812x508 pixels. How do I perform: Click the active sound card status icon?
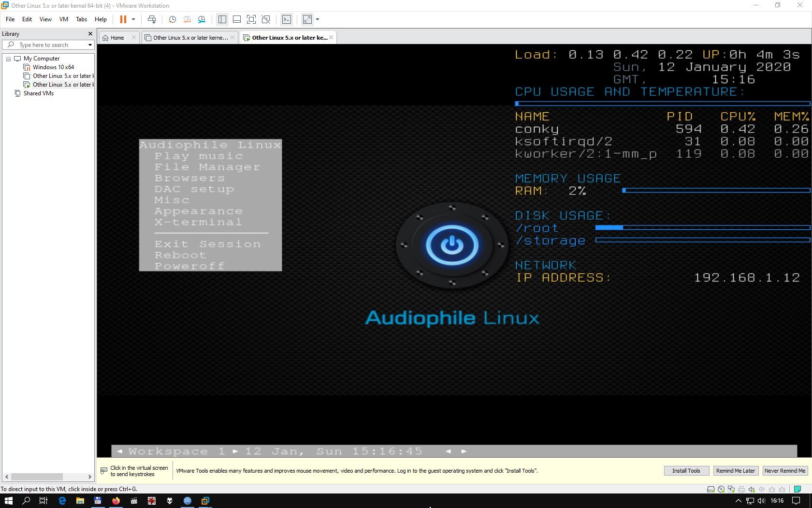pos(752,489)
